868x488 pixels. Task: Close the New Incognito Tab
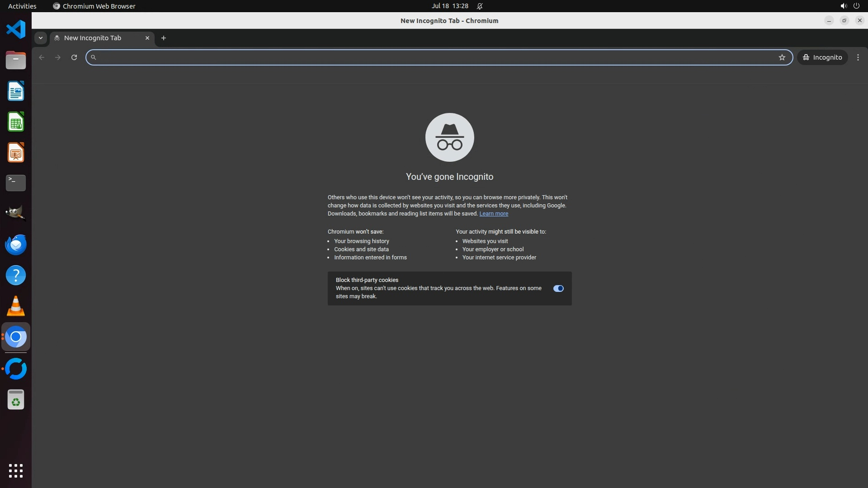click(x=147, y=38)
